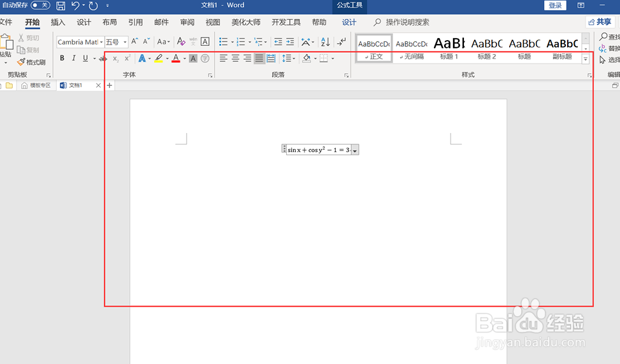The height and width of the screenshot is (364, 620).
Task: Open the 插入 ribbon tab
Action: pyautogui.click(x=58, y=22)
